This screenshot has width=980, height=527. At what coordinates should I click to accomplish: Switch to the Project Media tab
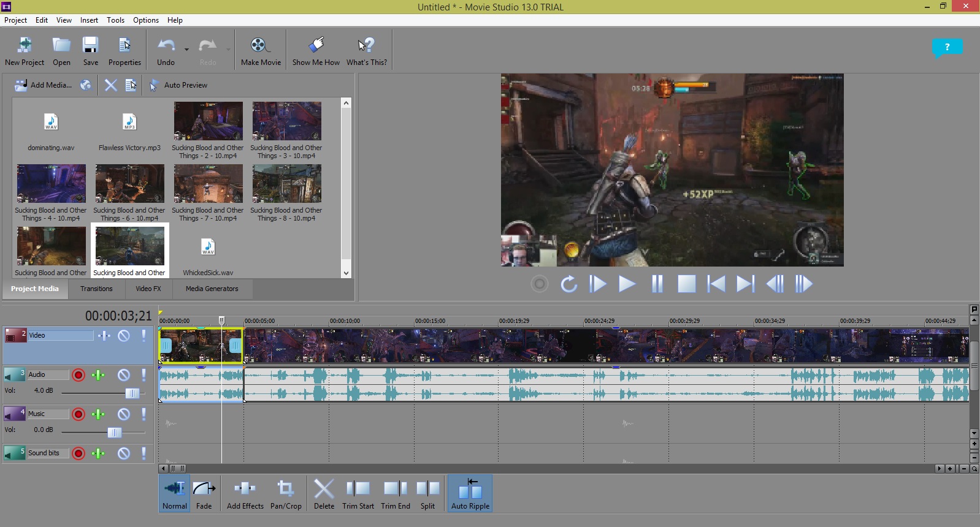coord(35,289)
